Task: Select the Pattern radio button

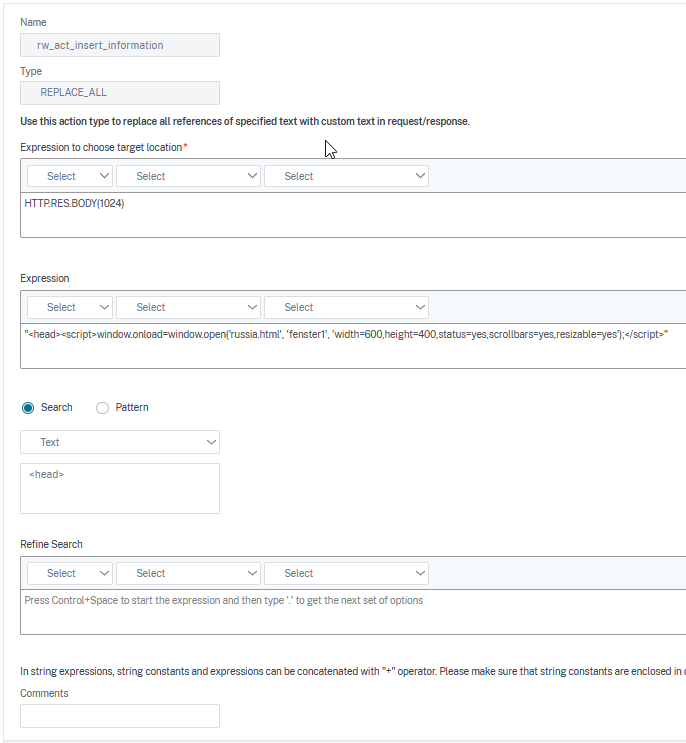Action: (102, 408)
